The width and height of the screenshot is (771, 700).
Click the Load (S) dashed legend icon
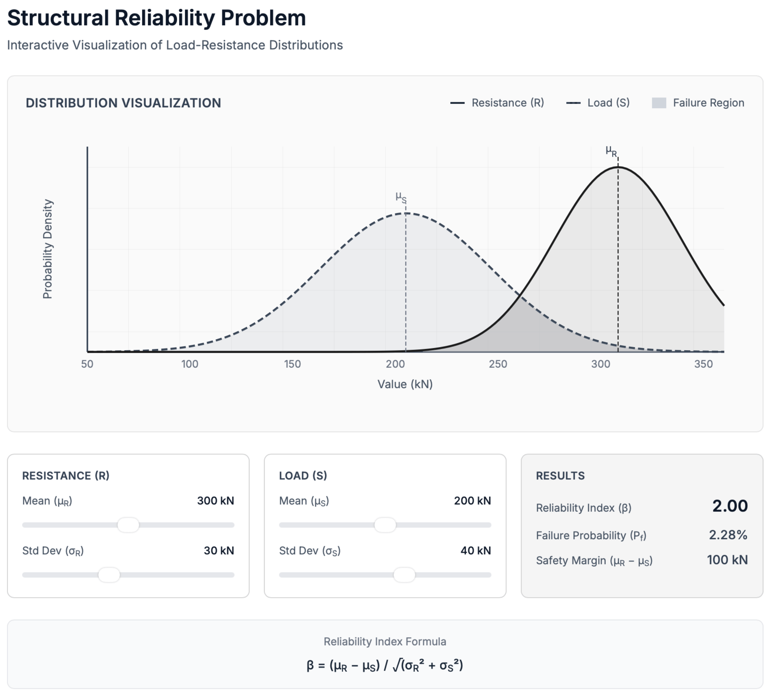[573, 103]
